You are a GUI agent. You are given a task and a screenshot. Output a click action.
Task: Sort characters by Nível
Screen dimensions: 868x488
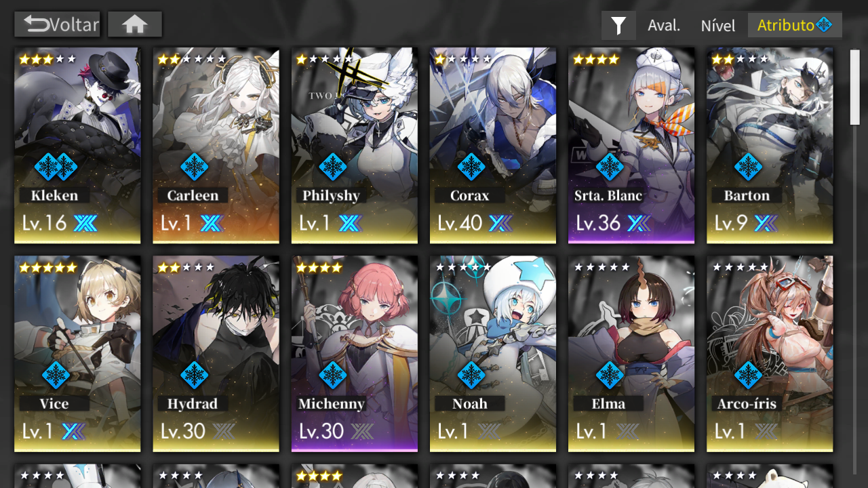point(718,26)
